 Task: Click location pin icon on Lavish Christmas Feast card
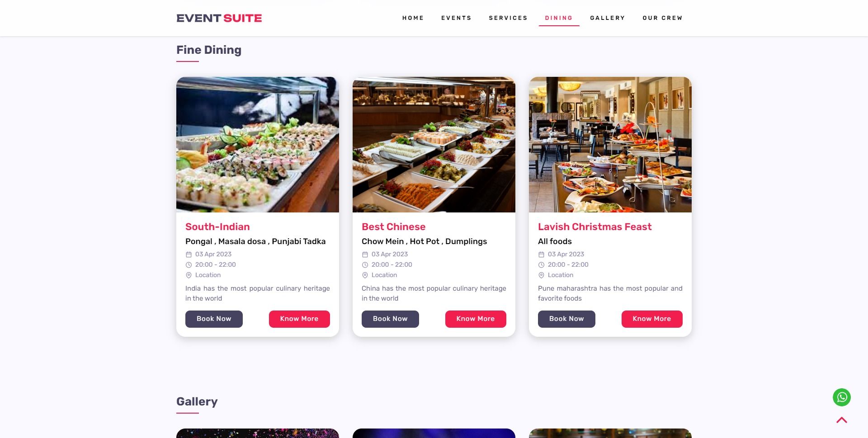tap(541, 275)
